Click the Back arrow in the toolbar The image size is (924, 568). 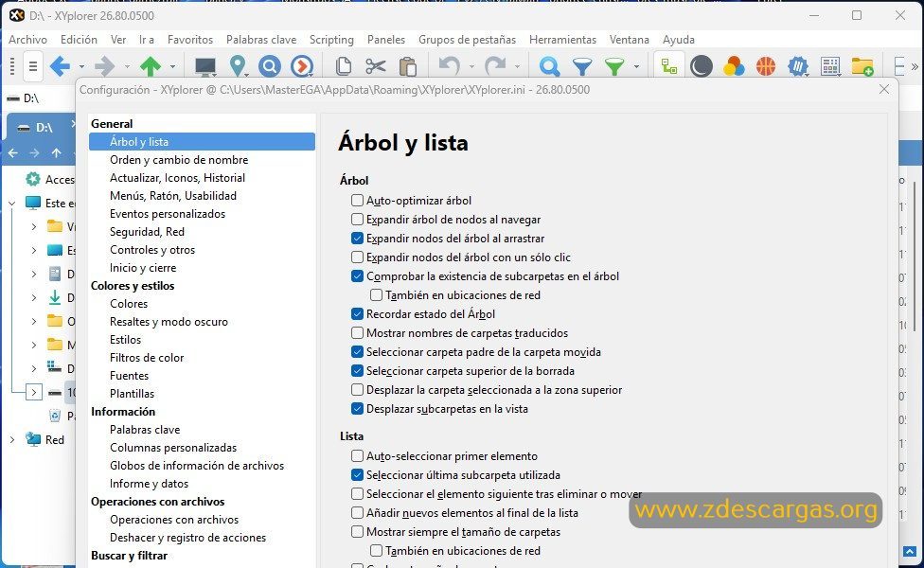click(60, 66)
